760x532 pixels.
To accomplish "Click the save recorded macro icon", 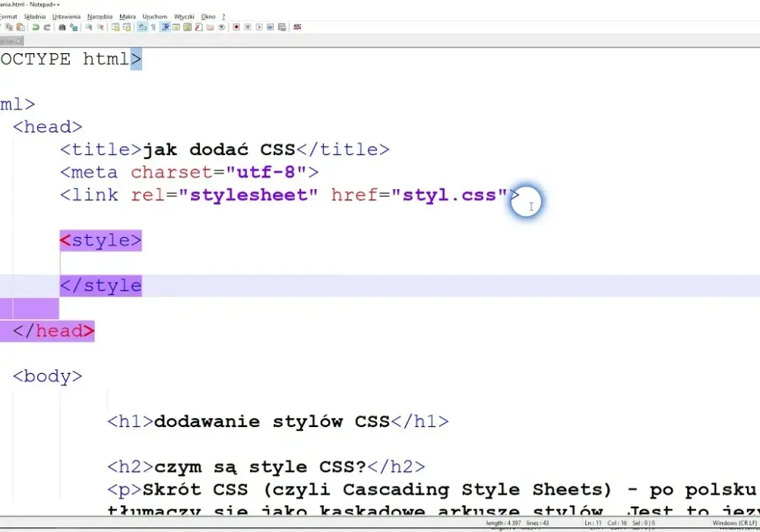I will [x=282, y=27].
